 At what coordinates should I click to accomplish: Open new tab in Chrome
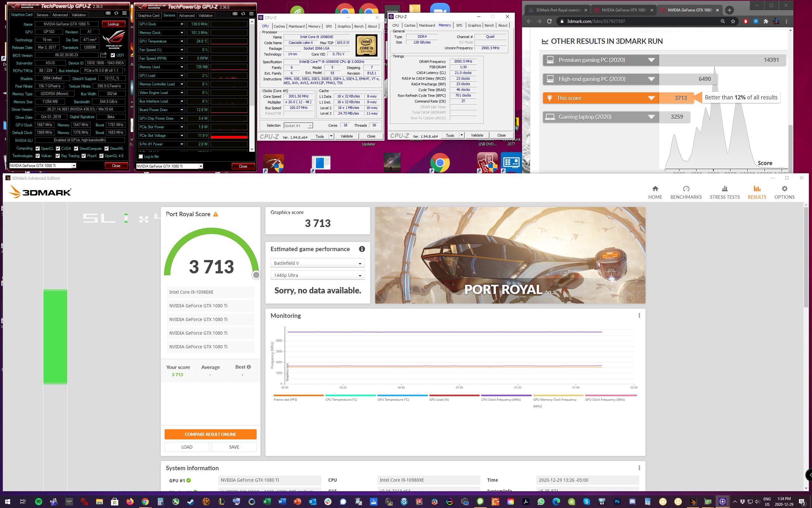tap(729, 10)
